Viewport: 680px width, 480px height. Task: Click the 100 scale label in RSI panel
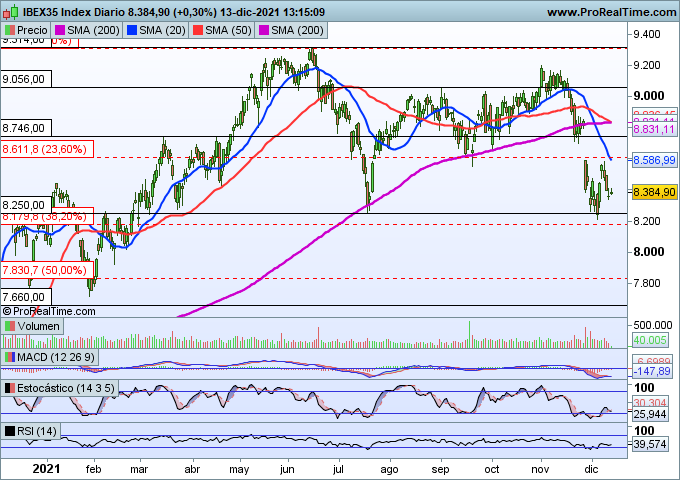[644, 431]
